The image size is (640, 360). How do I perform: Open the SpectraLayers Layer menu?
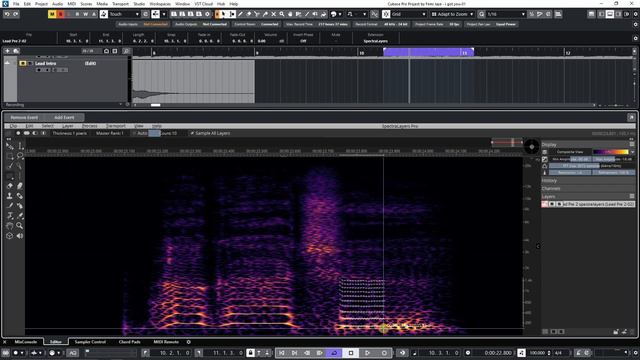pyautogui.click(x=68, y=126)
